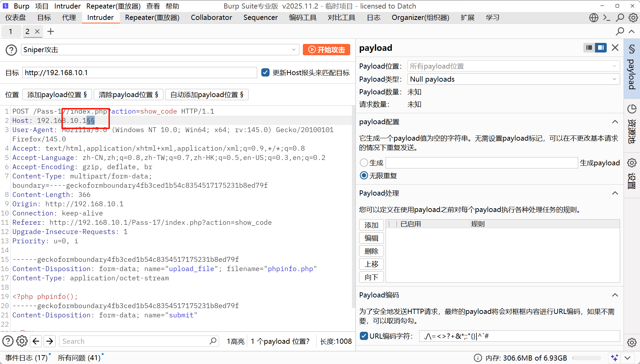This screenshot has width=640, height=364.
Task: Collapse the payload配置 section
Action: click(615, 122)
